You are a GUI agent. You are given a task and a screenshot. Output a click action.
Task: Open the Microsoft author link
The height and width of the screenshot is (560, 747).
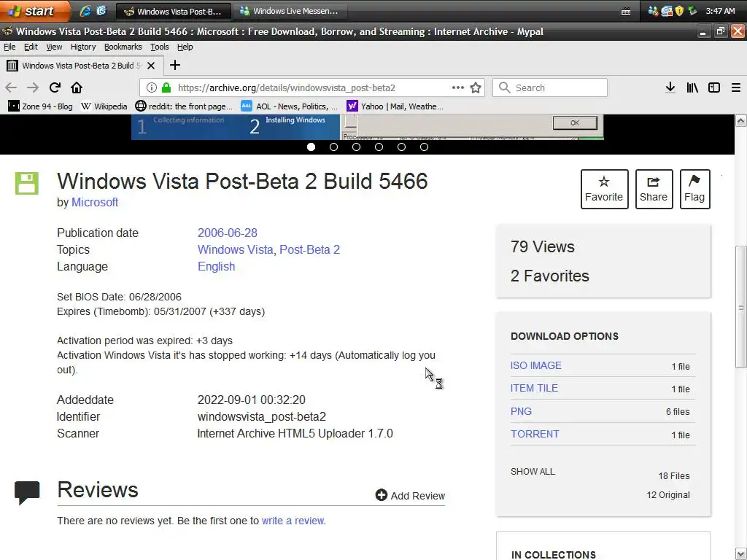[x=95, y=203]
